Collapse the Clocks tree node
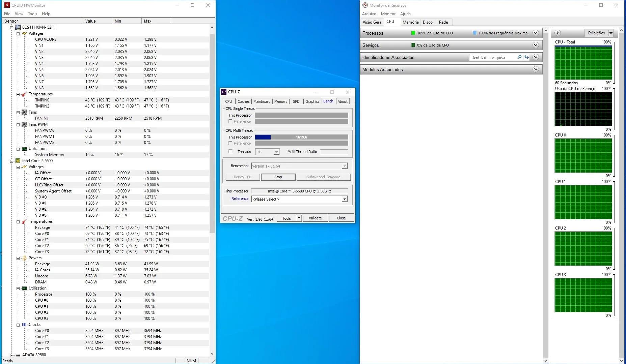This screenshot has height=364, width=626. pos(18,325)
